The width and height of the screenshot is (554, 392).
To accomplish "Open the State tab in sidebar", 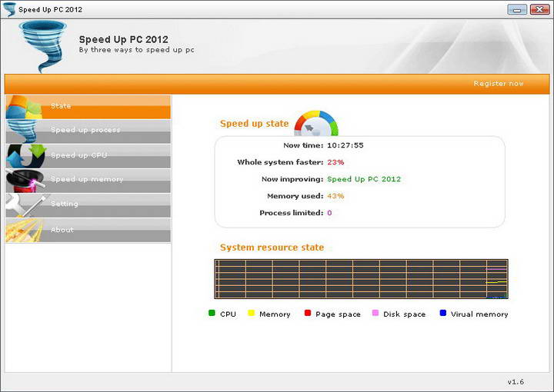I will [88, 107].
